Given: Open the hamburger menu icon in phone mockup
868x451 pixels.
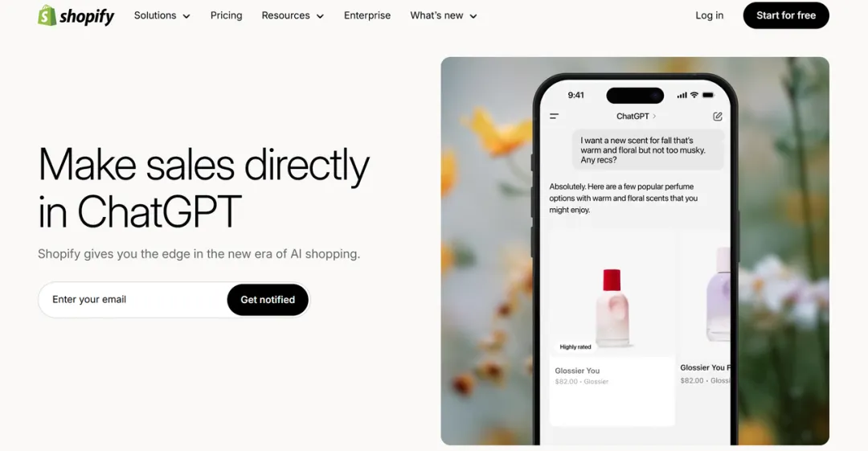Looking at the screenshot, I should pyautogui.click(x=554, y=117).
